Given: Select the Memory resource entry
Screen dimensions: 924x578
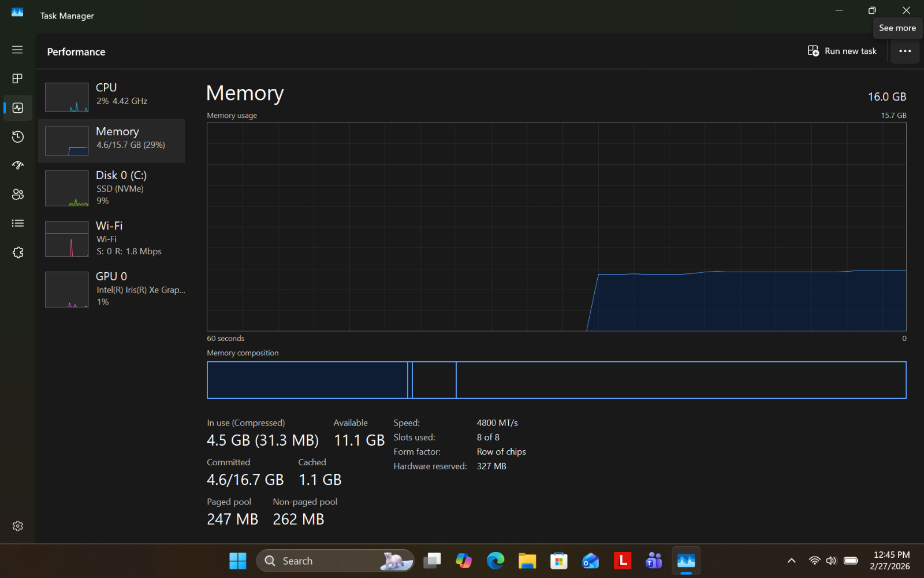Looking at the screenshot, I should [111, 141].
